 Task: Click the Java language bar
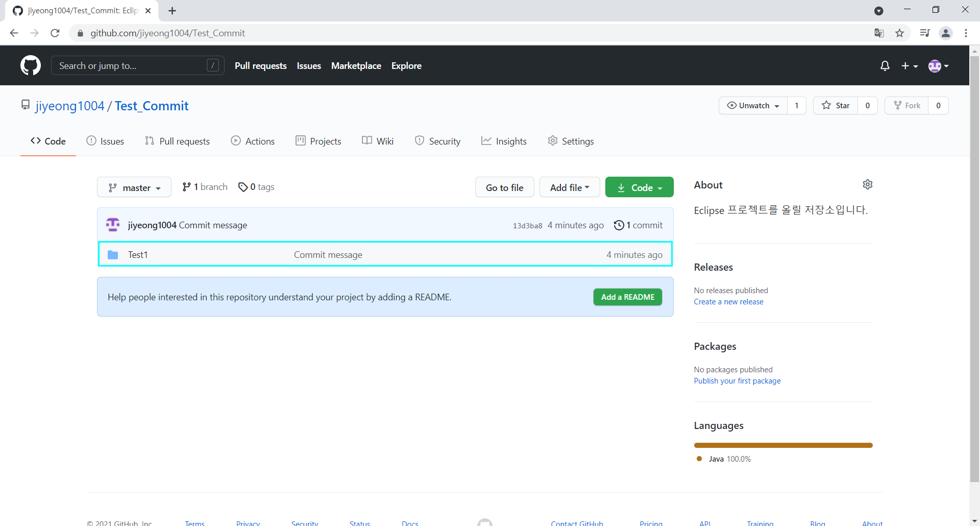click(x=783, y=445)
